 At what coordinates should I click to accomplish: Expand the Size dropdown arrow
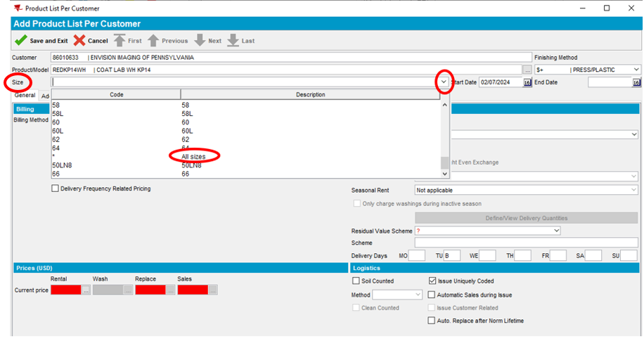(x=444, y=82)
